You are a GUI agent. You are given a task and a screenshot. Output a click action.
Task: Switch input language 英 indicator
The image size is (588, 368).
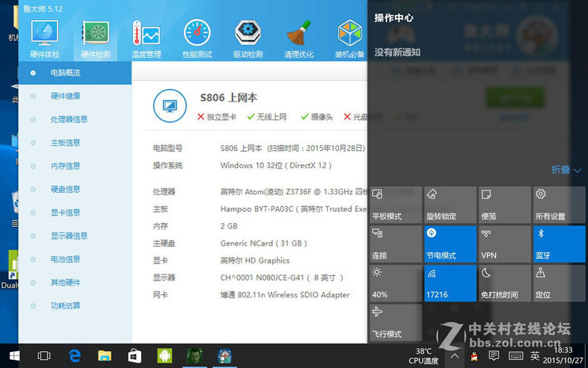(x=535, y=355)
